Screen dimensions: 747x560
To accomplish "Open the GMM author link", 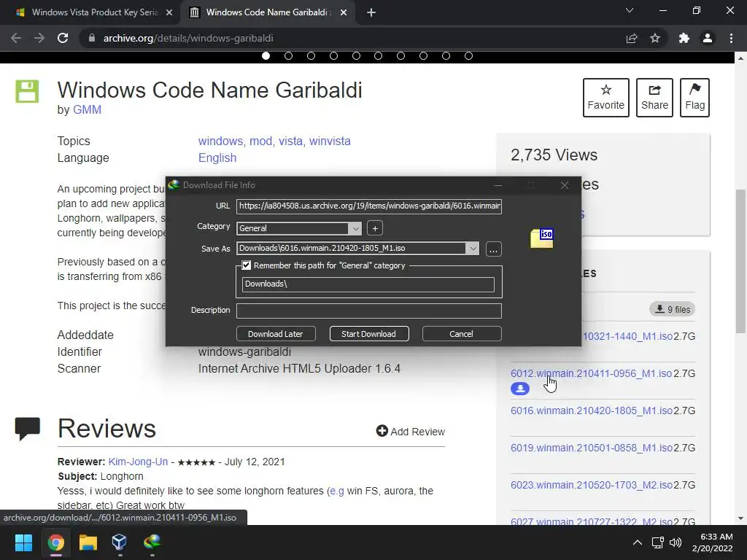I will pyautogui.click(x=88, y=109).
